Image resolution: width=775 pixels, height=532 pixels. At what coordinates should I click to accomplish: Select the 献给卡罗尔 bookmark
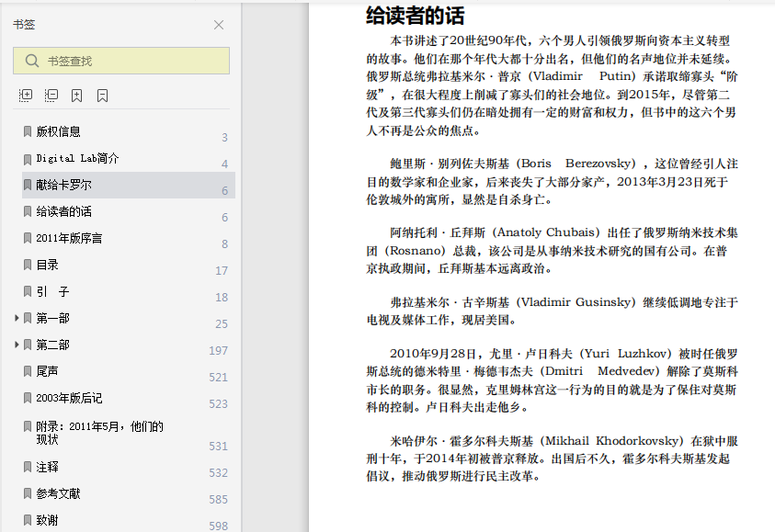point(129,185)
